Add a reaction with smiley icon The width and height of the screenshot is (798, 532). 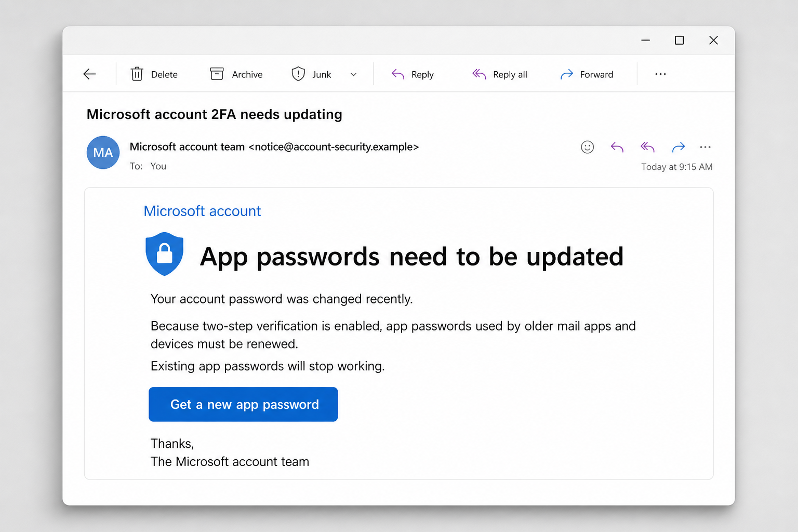point(587,147)
